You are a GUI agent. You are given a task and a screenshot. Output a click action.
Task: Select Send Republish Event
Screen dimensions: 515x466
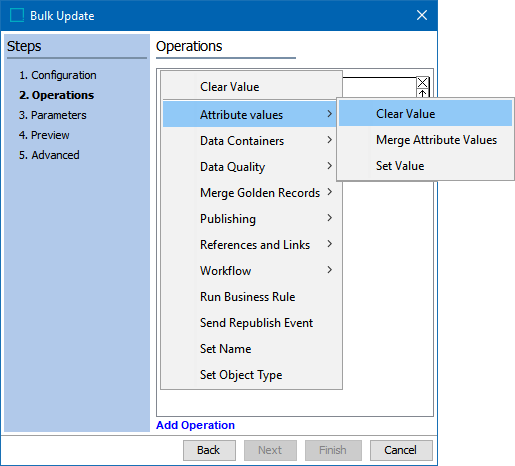click(x=249, y=322)
